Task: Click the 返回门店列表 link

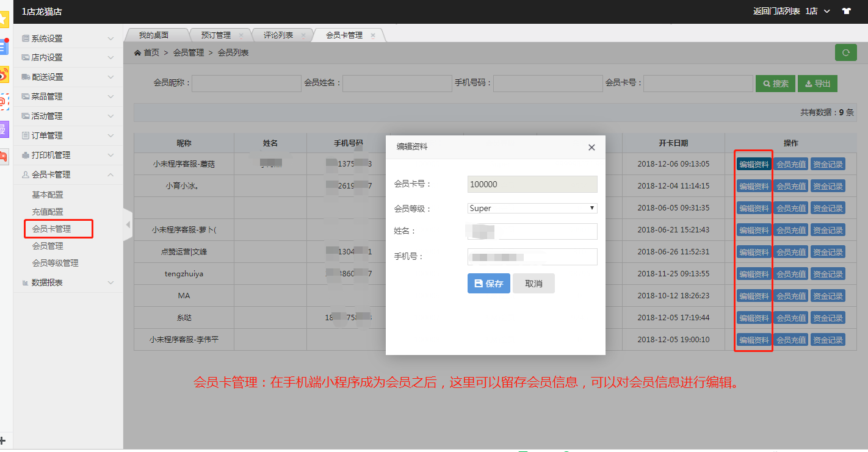Action: tap(776, 11)
